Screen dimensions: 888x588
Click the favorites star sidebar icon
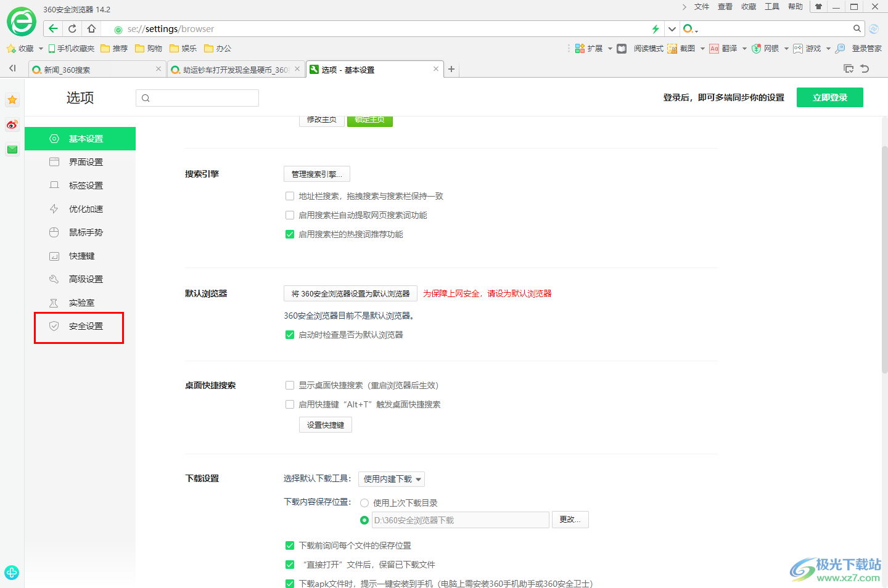point(12,100)
